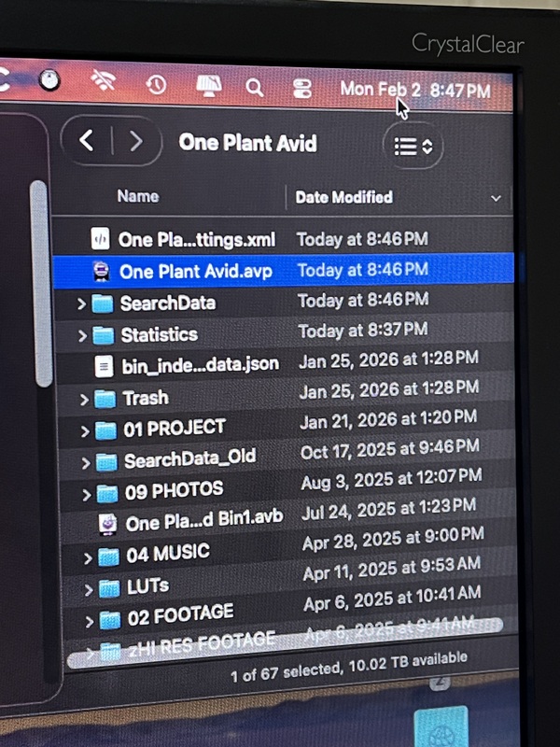Expand the 01 PROJECT folder
Viewport: 560px width, 747px height.
(85, 430)
